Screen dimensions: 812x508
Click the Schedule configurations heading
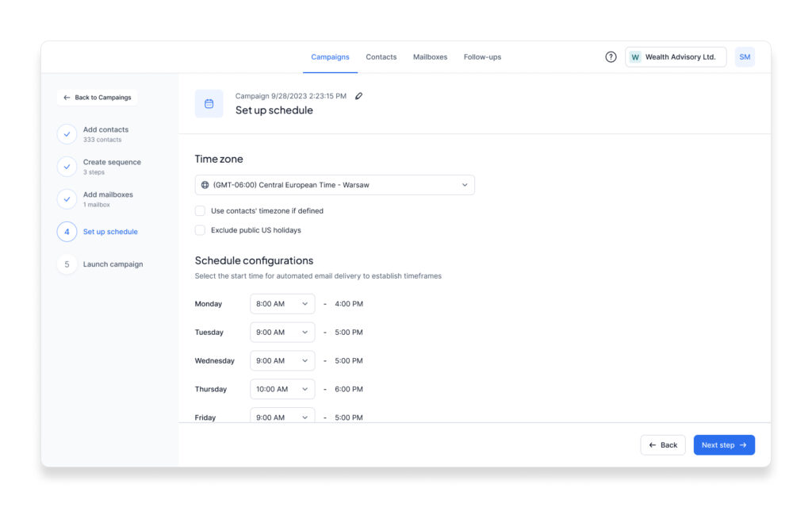tap(254, 260)
